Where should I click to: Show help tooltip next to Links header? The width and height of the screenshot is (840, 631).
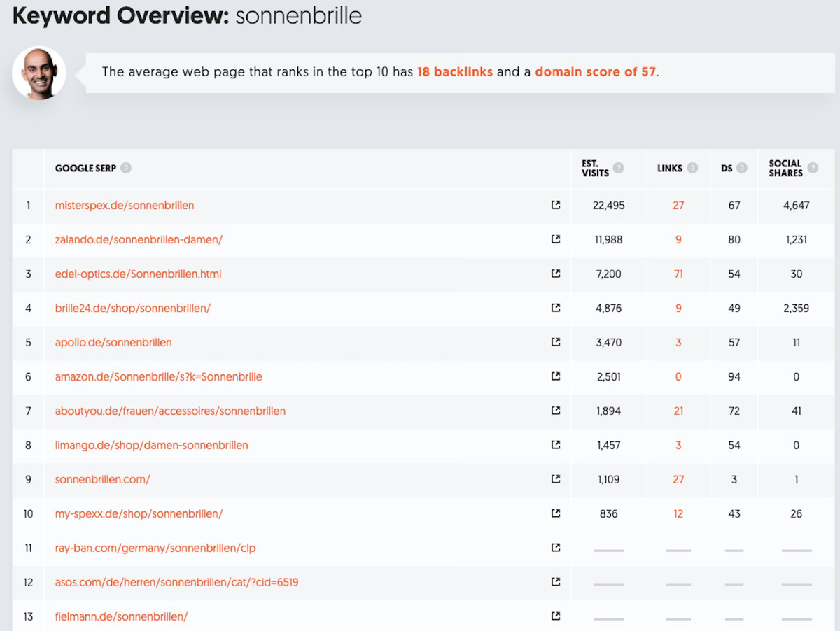click(x=692, y=168)
